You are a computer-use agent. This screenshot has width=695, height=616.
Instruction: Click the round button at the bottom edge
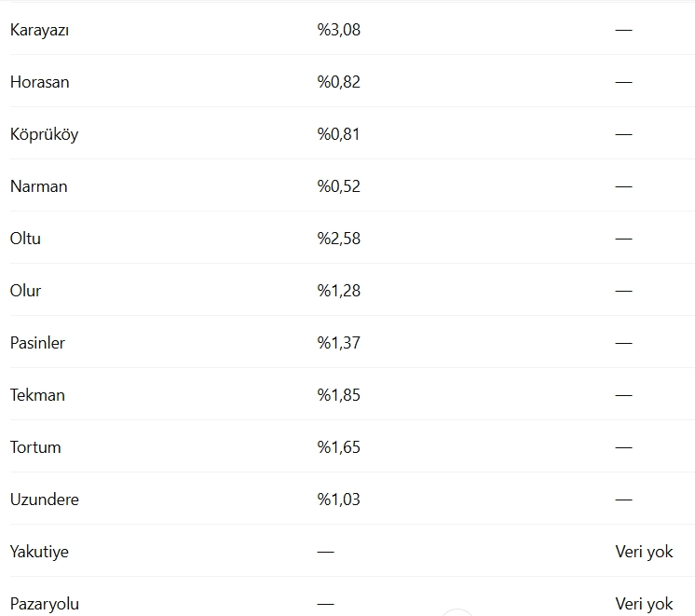[457, 611]
